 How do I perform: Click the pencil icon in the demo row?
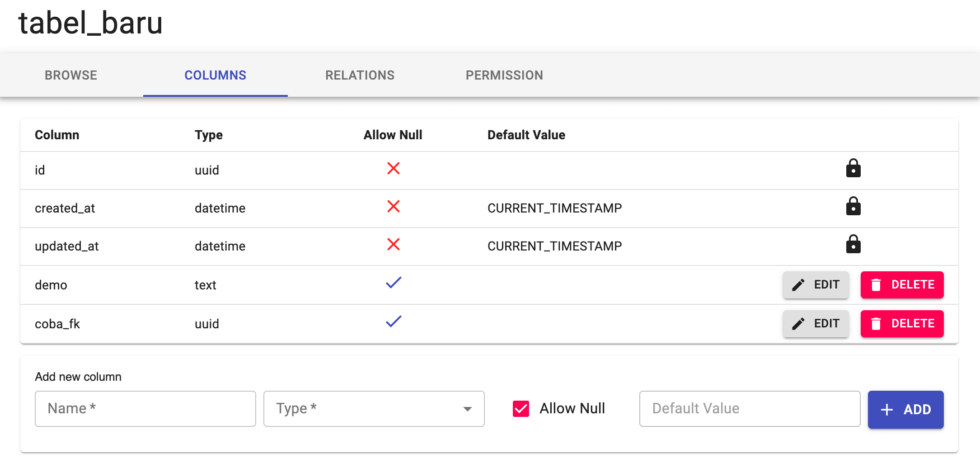[798, 285]
